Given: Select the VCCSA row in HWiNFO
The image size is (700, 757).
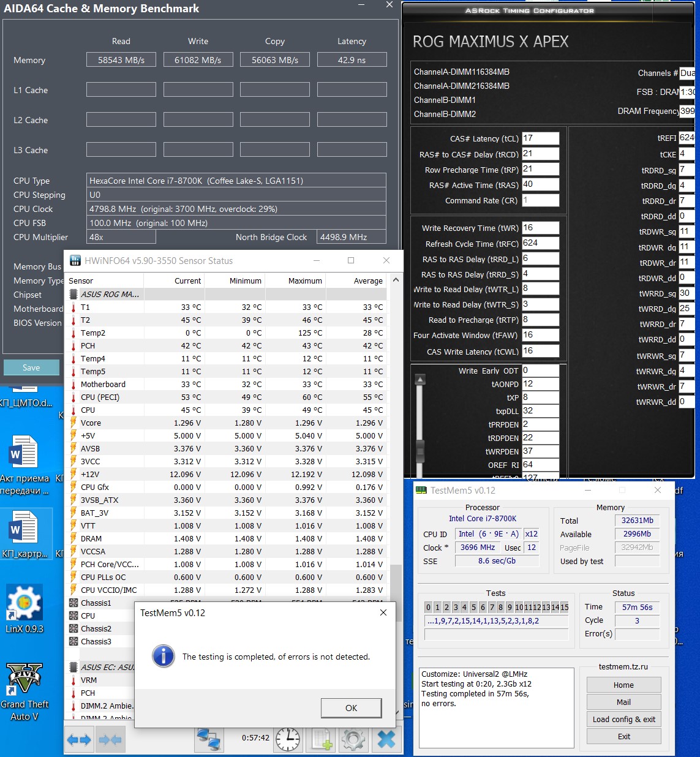Looking at the screenshot, I should pyautogui.click(x=227, y=551).
